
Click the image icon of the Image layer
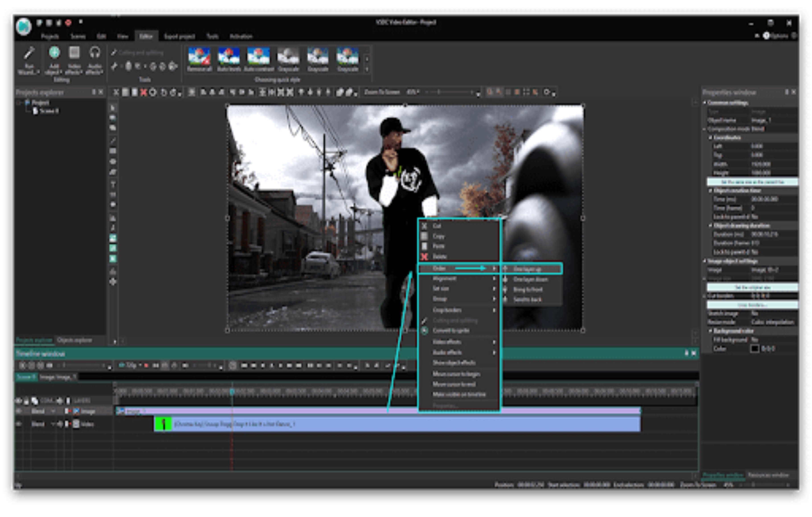coord(76,411)
